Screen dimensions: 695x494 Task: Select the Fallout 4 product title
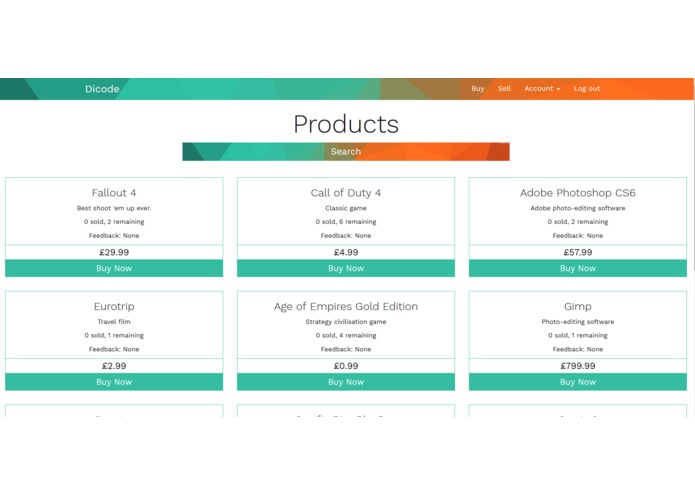point(114,193)
